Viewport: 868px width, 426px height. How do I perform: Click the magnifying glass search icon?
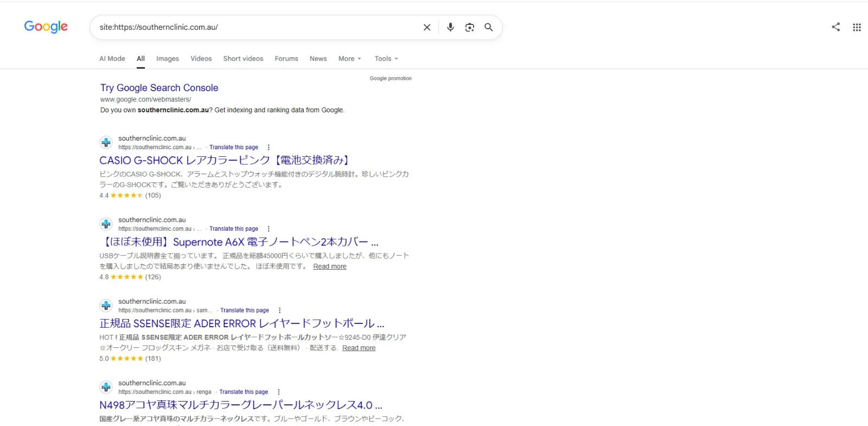coord(489,27)
